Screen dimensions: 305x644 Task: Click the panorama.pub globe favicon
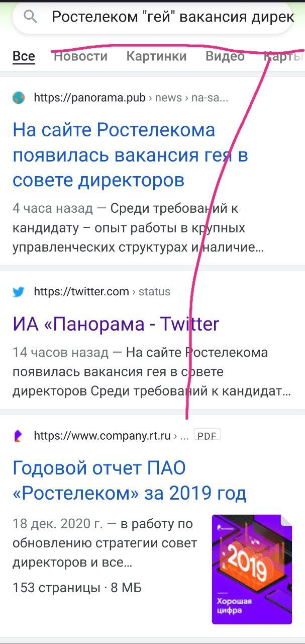click(x=19, y=98)
